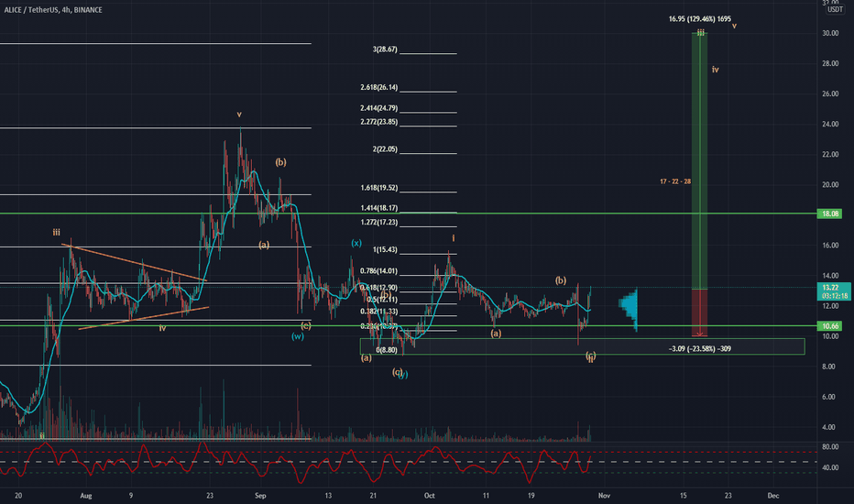Select the 2.272(23.85) Fibonacci level label
This screenshot has height=504, width=854.
coord(379,122)
